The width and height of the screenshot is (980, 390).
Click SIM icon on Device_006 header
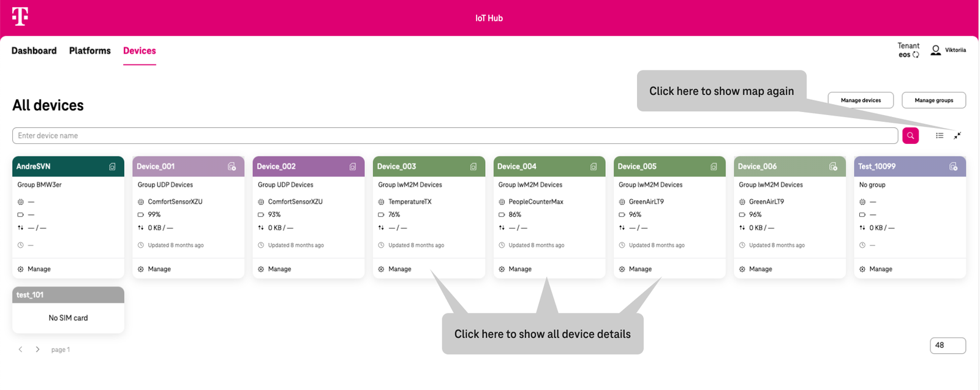coord(833,167)
